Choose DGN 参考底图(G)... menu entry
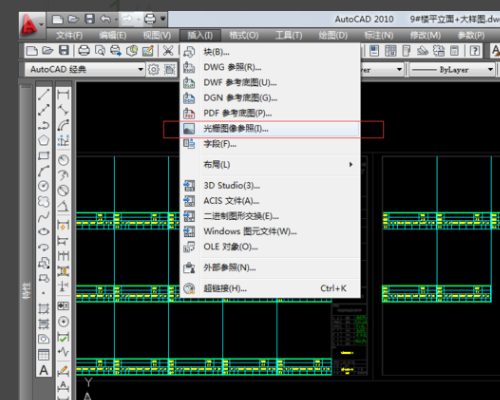Viewport: 500px width, 400px height. click(x=270, y=98)
